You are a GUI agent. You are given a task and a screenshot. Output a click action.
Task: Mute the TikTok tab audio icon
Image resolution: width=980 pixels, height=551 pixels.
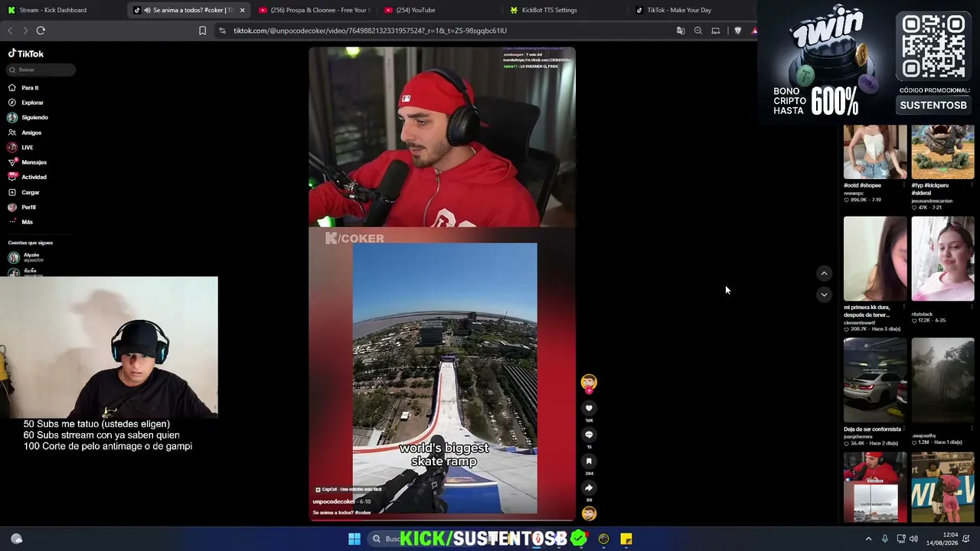tap(147, 10)
